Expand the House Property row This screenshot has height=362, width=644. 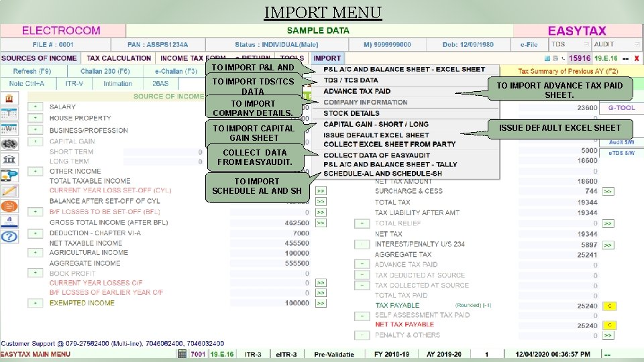point(36,118)
